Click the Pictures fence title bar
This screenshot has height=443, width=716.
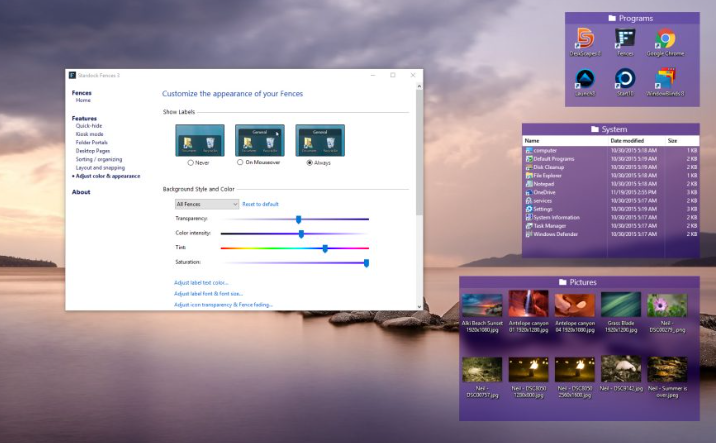(x=579, y=282)
